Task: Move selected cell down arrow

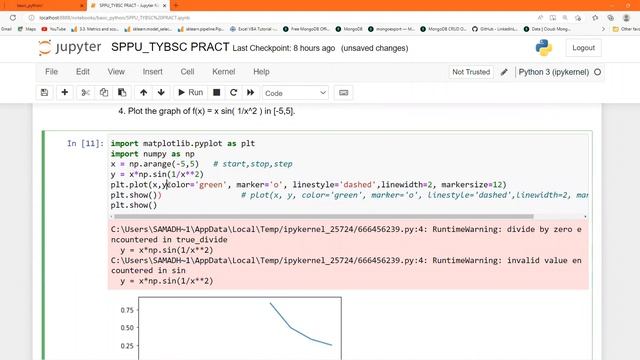Action: coord(161,93)
